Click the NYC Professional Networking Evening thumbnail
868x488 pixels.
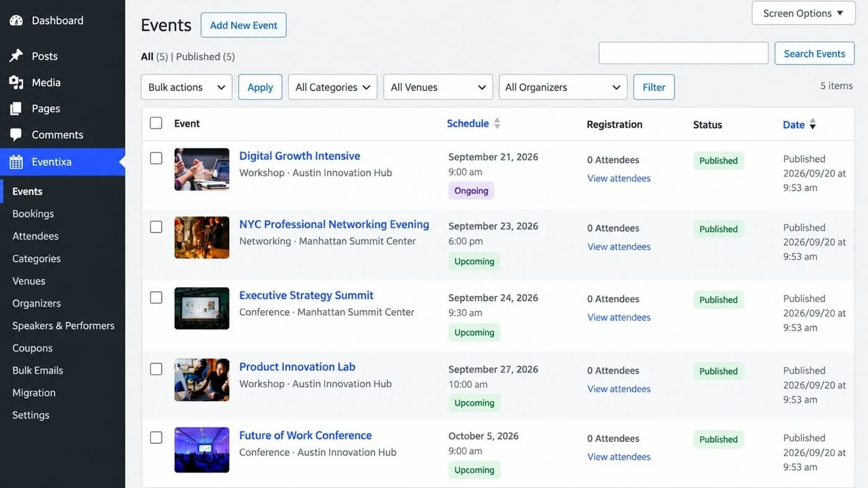pos(201,237)
